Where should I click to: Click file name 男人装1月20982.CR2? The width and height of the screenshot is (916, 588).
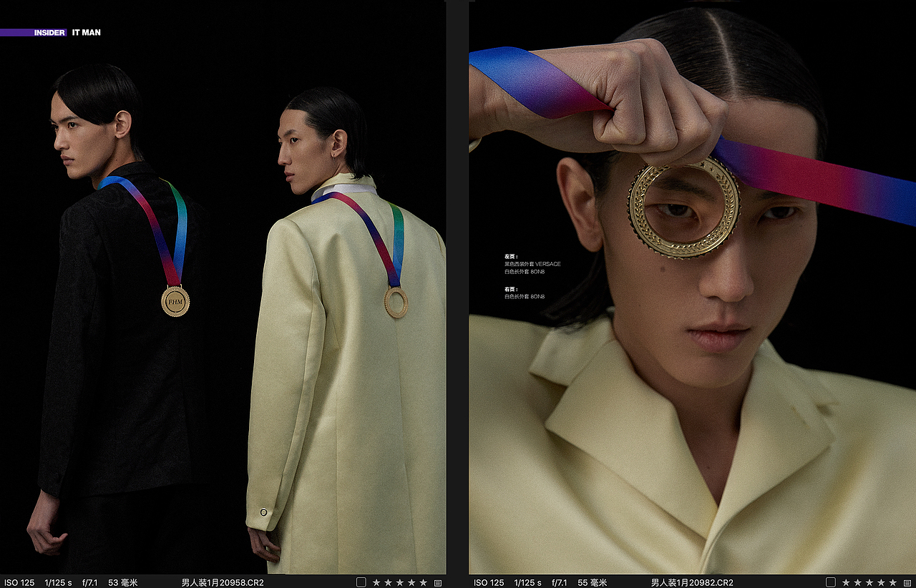pos(692,583)
